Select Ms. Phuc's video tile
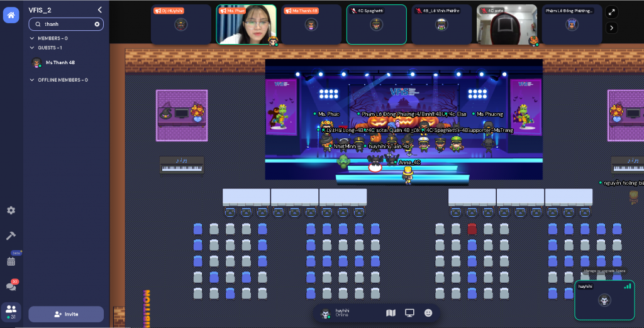The width and height of the screenshot is (644, 328). pyautogui.click(x=247, y=25)
